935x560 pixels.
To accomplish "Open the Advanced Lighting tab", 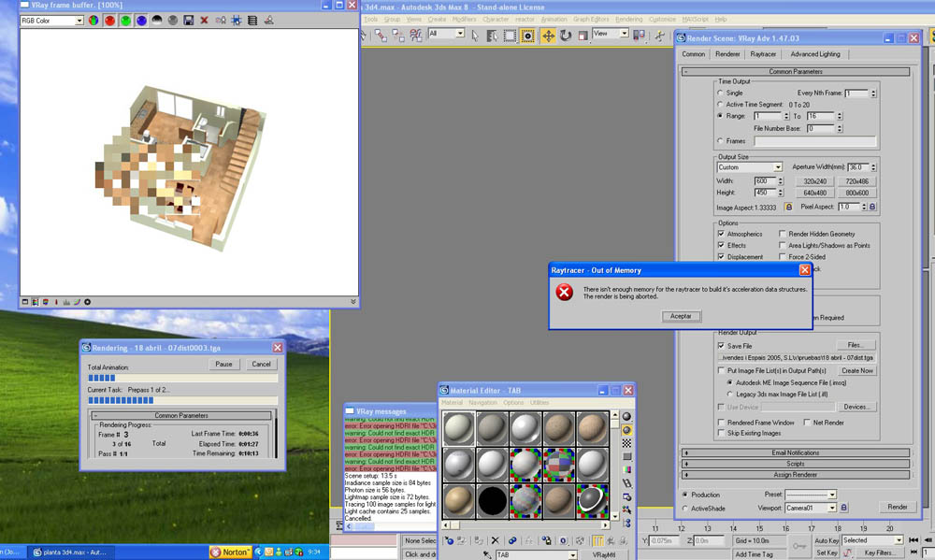I will pyautogui.click(x=814, y=54).
